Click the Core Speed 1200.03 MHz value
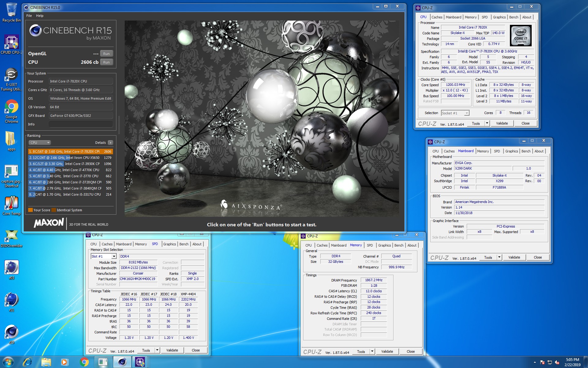Viewport: 588px width, 368px height. pyautogui.click(x=455, y=85)
